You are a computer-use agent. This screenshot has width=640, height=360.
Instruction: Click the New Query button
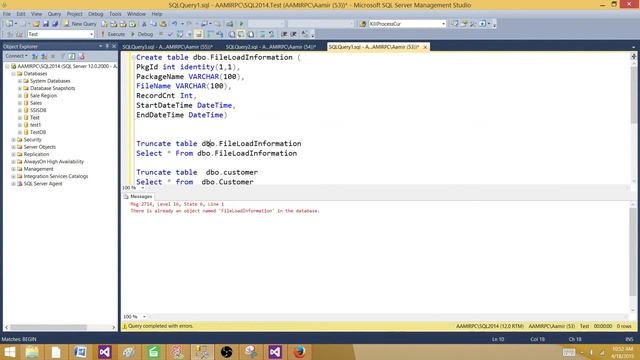click(x=80, y=24)
